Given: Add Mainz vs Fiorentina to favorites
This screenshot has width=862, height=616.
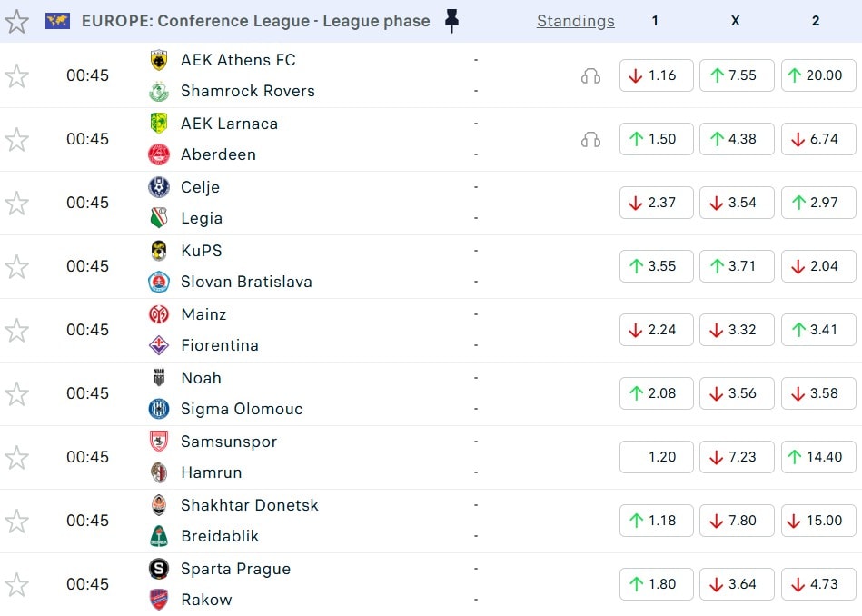Looking at the screenshot, I should click(17, 330).
